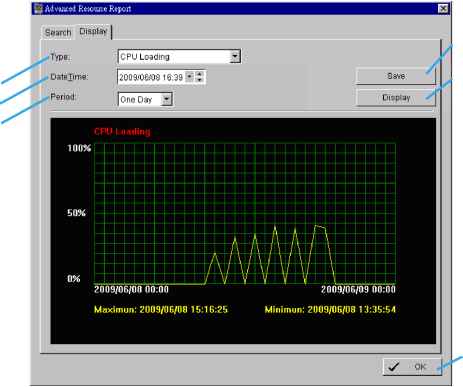Open the DateTime calendar dropdown arrow
The height and width of the screenshot is (387, 463).
(189, 77)
